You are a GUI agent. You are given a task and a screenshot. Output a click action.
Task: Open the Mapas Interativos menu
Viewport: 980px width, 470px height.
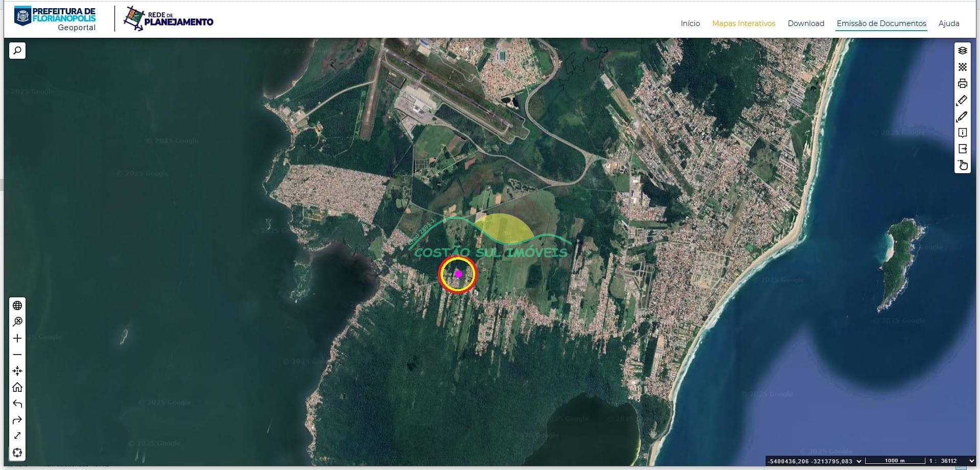tap(743, 24)
